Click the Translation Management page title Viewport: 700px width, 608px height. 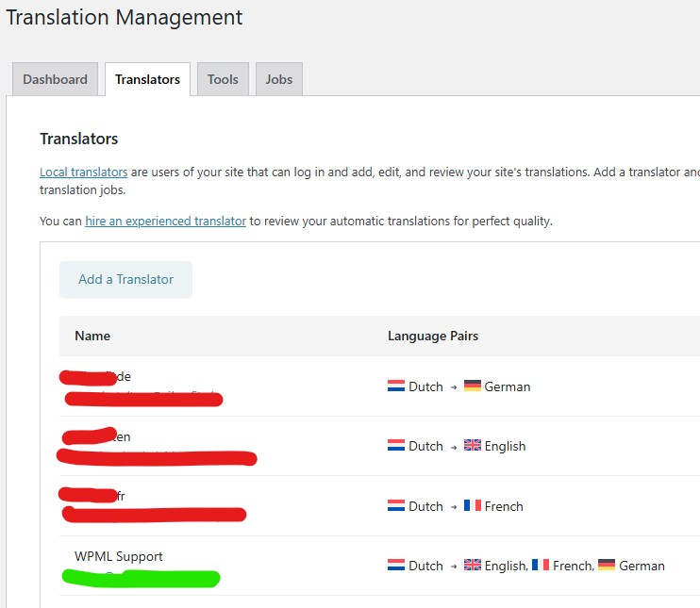point(125,17)
